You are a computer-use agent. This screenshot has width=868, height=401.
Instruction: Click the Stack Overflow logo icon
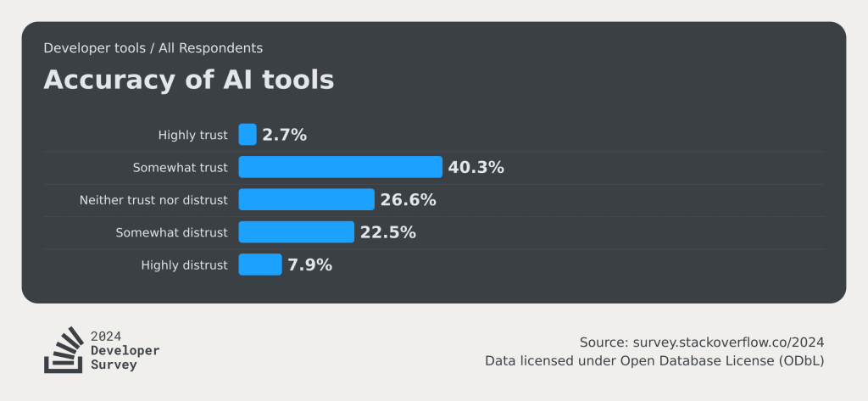pos(64,350)
